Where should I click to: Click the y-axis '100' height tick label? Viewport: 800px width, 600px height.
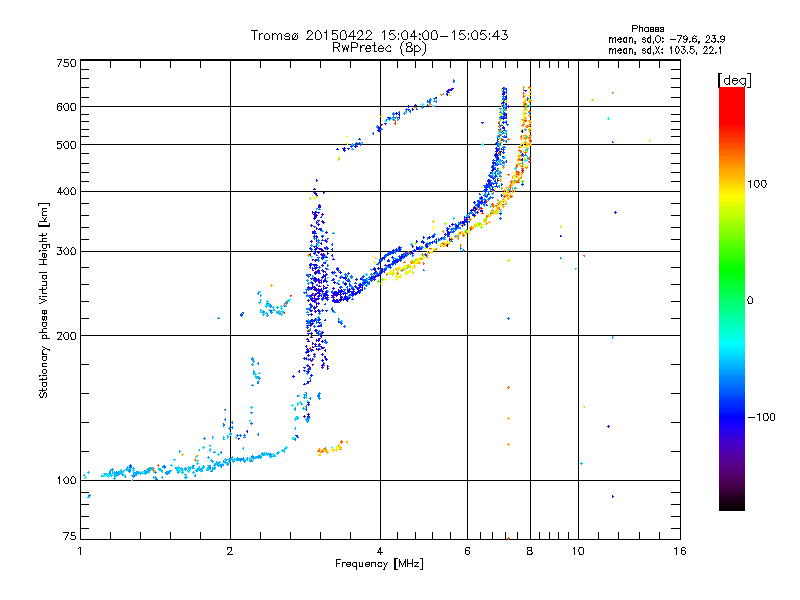(x=66, y=480)
